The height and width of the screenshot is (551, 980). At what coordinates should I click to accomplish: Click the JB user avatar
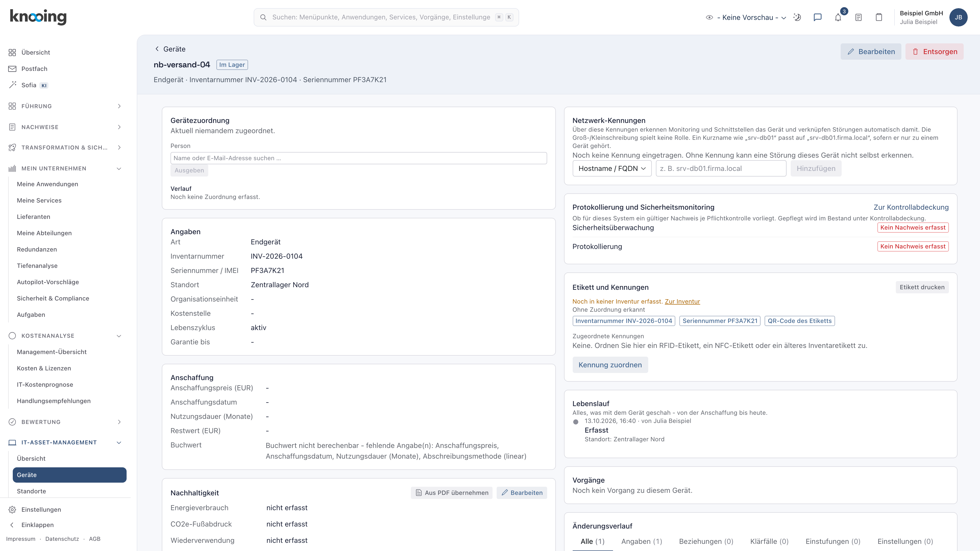(x=958, y=18)
